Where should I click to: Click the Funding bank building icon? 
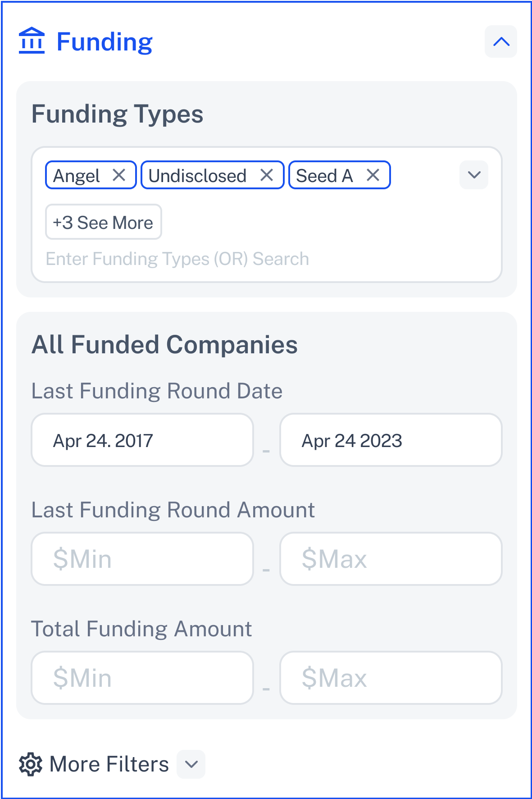tap(32, 41)
